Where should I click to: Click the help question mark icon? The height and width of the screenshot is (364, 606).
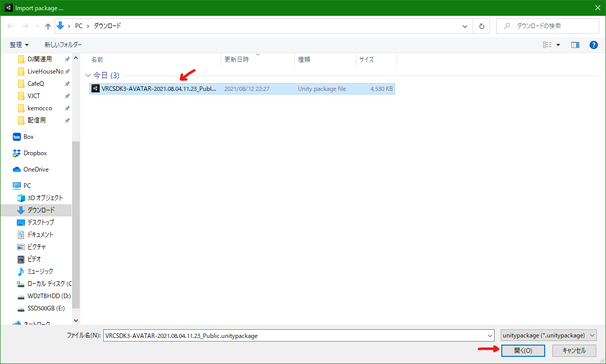(x=593, y=45)
